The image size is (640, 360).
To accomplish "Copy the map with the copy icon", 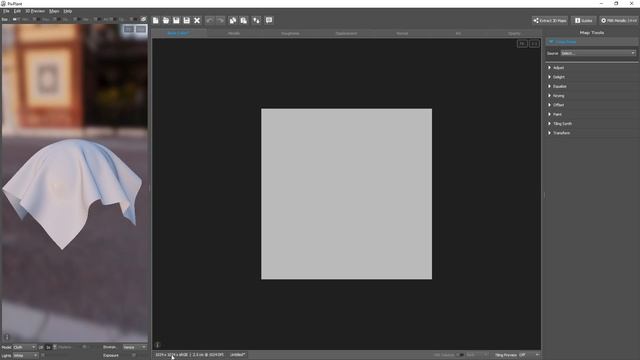I will pyautogui.click(x=233, y=20).
